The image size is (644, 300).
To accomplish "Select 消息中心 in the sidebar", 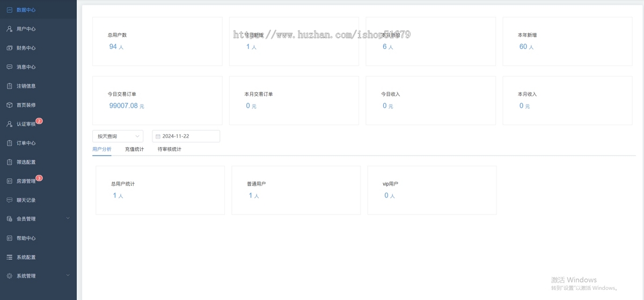I will [x=38, y=67].
